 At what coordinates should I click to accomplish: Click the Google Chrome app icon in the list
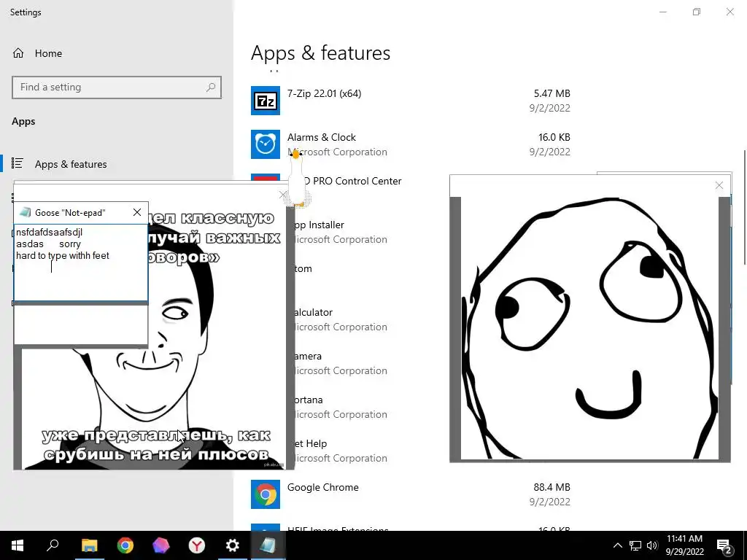click(x=266, y=494)
